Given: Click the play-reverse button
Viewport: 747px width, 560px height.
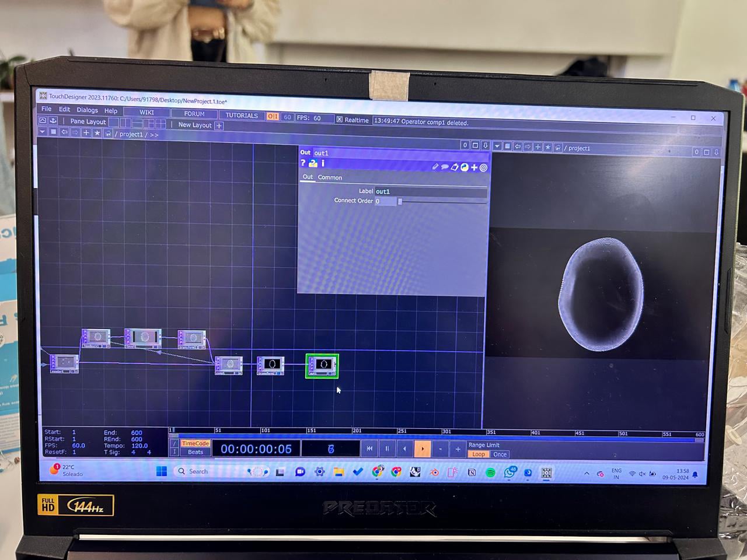Looking at the screenshot, I should tap(404, 449).
